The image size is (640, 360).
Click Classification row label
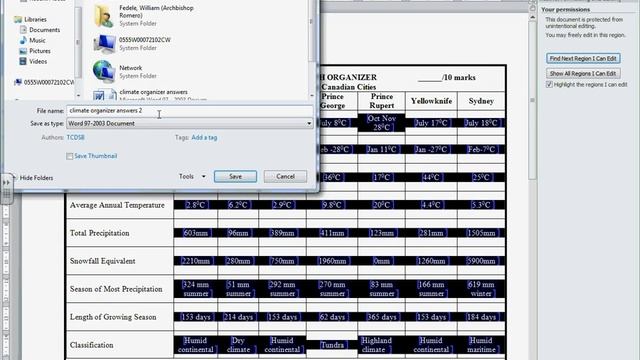[91, 345]
